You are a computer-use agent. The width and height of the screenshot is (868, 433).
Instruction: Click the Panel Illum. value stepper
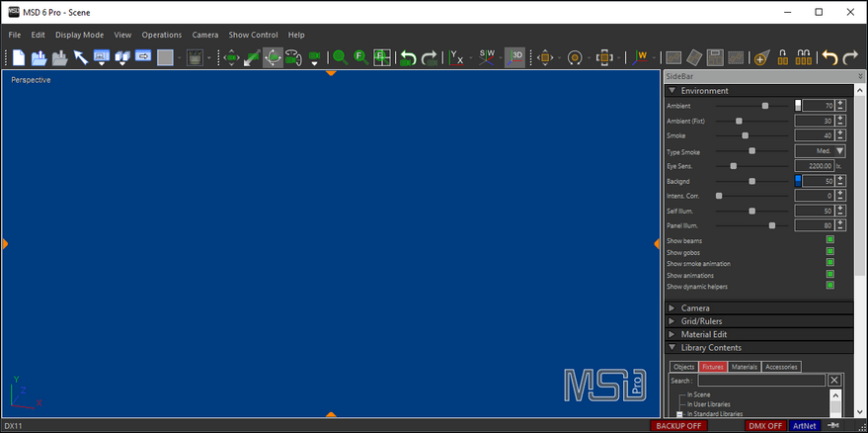tap(841, 225)
